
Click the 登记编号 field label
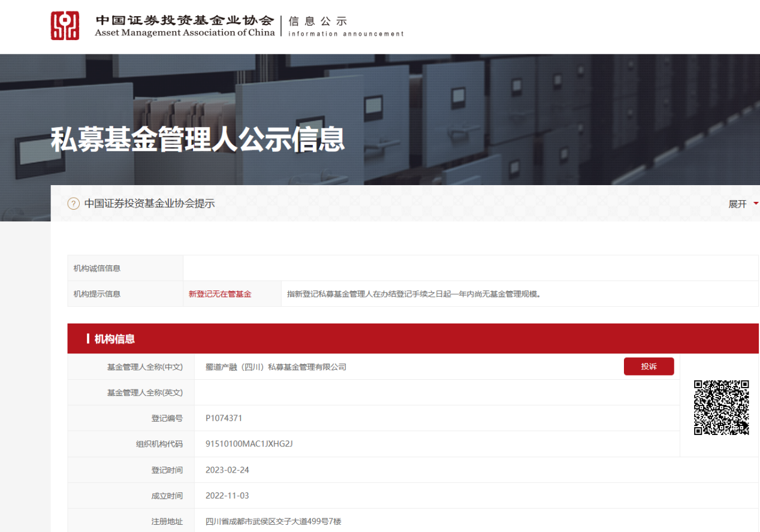[167, 418]
